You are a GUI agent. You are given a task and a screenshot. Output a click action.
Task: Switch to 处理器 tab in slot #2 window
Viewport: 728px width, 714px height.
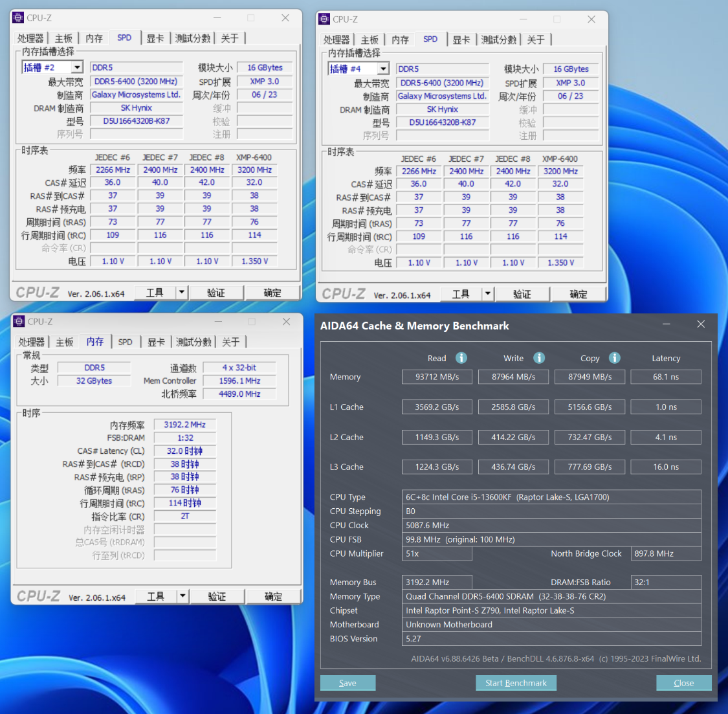[30, 38]
